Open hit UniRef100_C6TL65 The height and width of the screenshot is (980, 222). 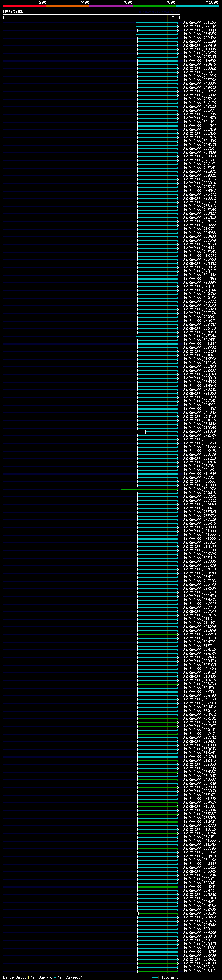199,23
